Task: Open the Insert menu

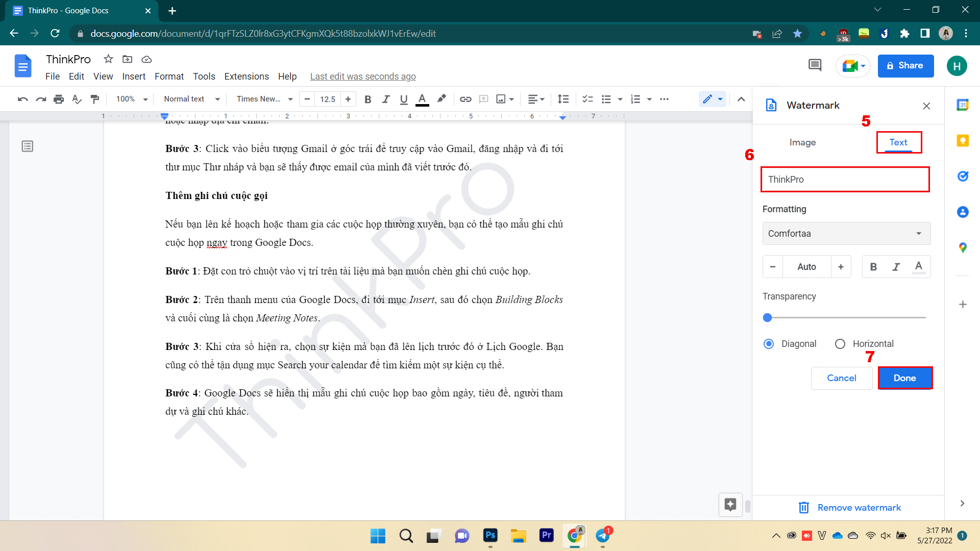Action: 134,77
